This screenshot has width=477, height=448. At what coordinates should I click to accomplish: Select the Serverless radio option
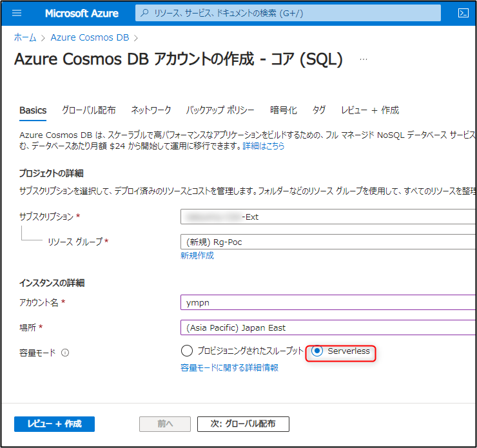pyautogui.click(x=317, y=351)
